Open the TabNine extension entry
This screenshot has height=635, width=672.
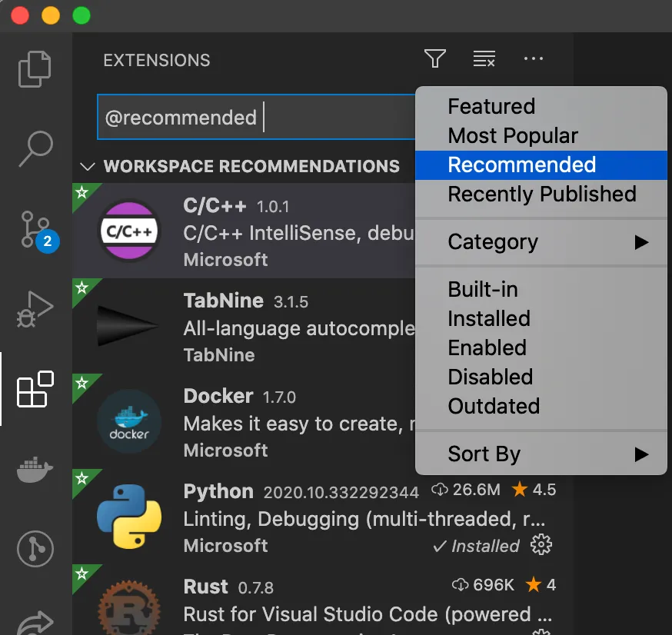click(254, 327)
